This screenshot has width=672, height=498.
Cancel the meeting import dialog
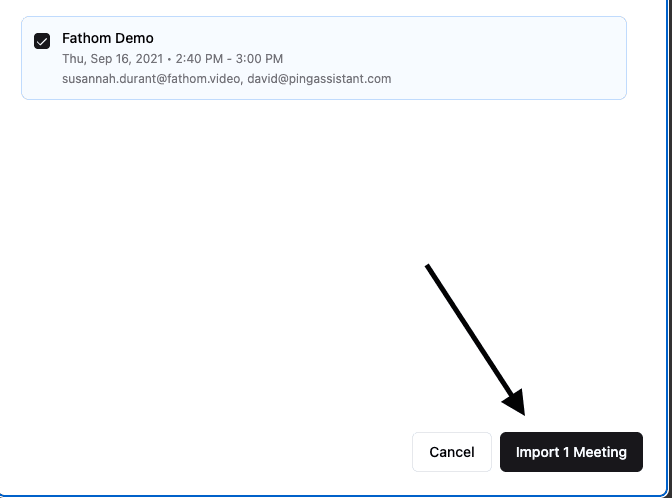coord(452,452)
